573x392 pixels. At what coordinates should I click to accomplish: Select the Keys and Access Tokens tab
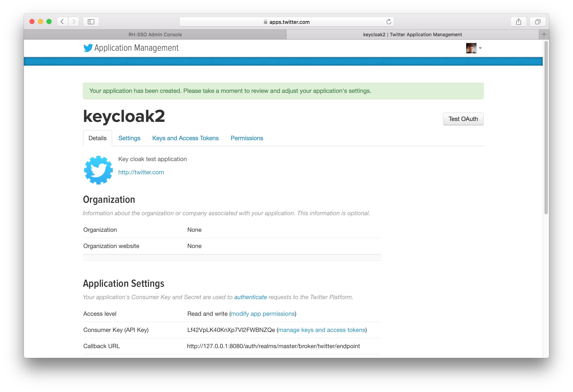[x=185, y=138]
